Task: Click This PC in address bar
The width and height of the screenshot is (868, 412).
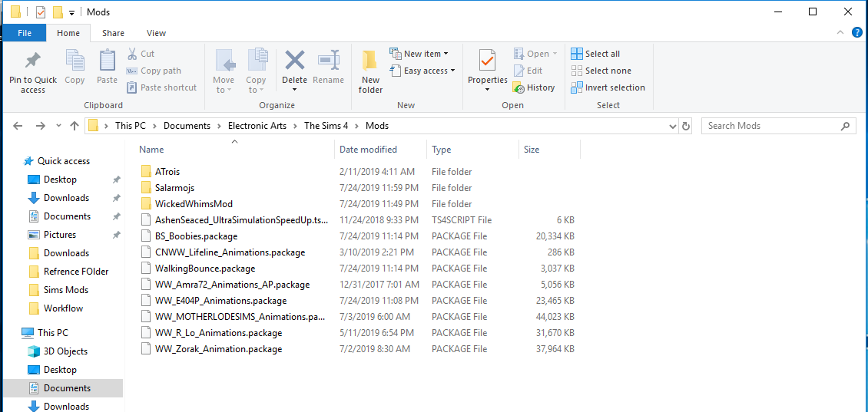Action: (x=131, y=126)
